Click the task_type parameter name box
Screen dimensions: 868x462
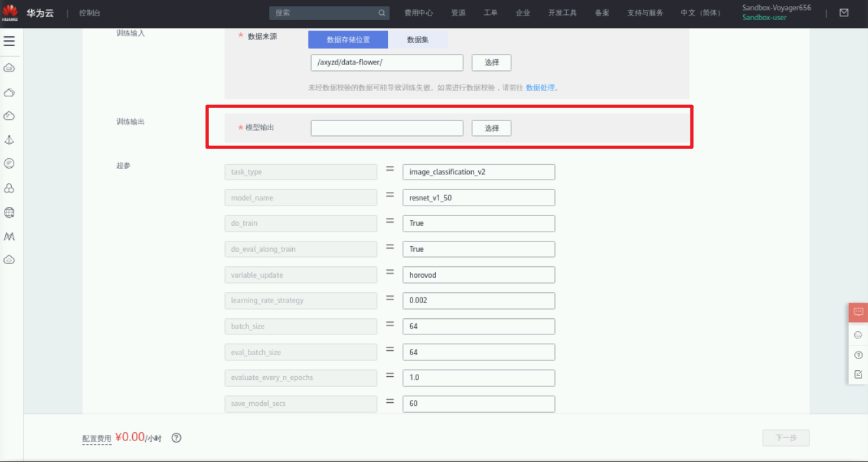301,172
